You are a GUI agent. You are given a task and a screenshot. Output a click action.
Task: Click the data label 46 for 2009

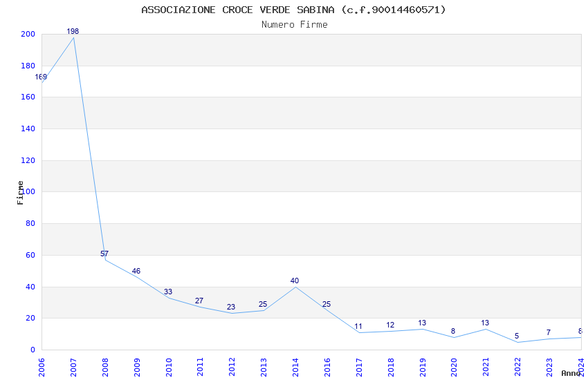136,271
